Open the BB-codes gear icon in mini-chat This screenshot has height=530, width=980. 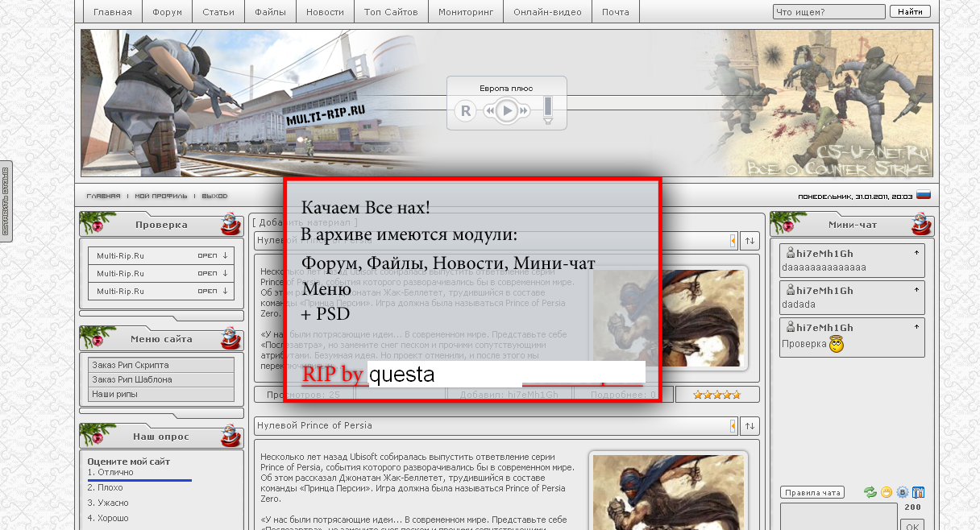click(903, 492)
